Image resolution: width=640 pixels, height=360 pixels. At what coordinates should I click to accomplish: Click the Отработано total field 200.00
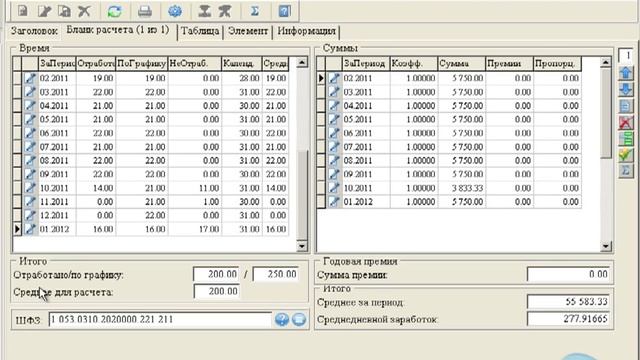coord(216,274)
